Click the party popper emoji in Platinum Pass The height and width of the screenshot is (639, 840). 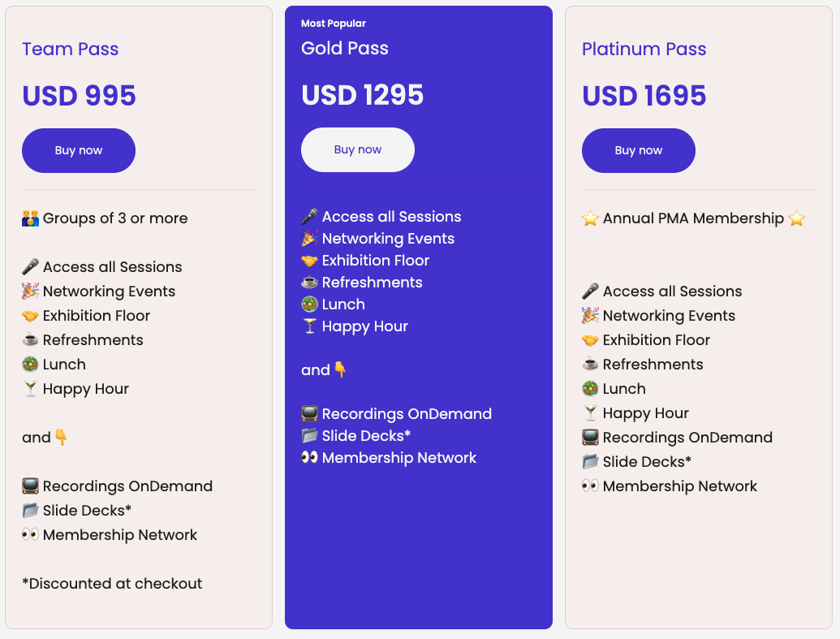(x=590, y=316)
